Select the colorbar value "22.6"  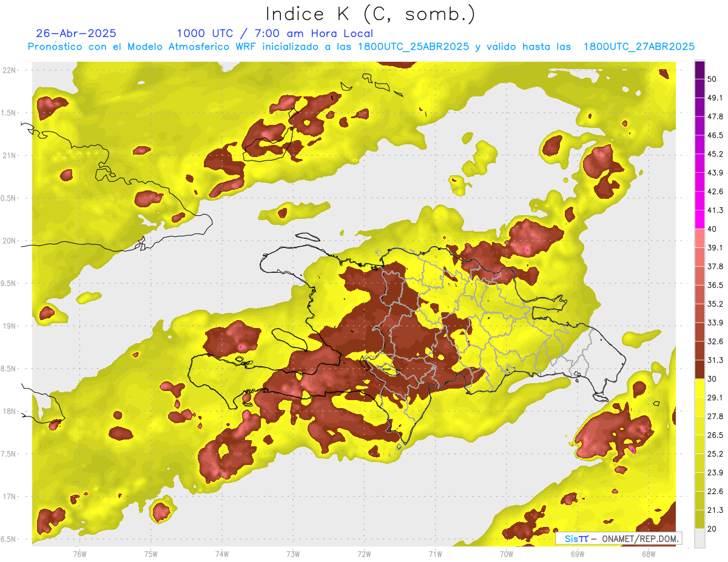point(715,492)
